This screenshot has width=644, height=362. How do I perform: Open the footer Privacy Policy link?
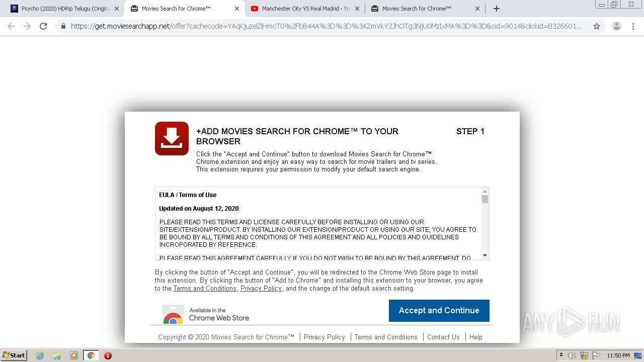325,337
